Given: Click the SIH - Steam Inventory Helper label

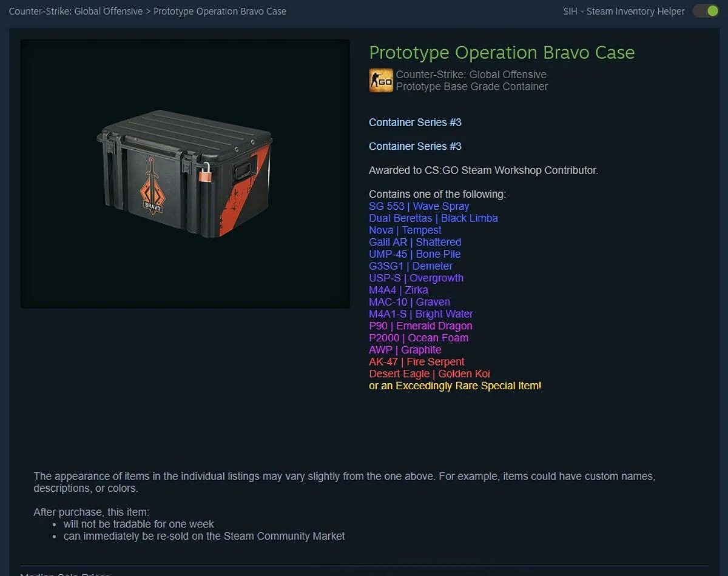Looking at the screenshot, I should 624,12.
